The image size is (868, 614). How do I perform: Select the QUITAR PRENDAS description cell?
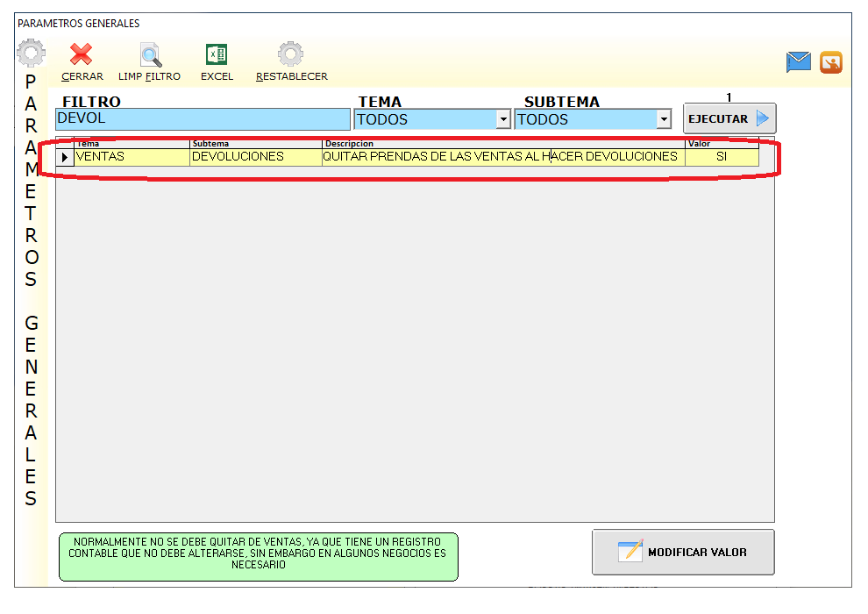tap(500, 157)
